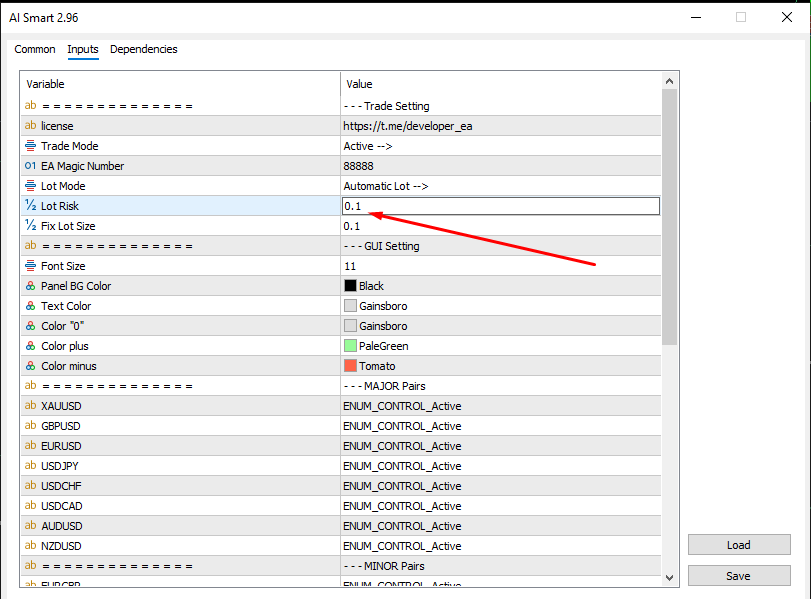Click the ab icon beside XAUUSD
The height and width of the screenshot is (599, 811).
(31, 406)
